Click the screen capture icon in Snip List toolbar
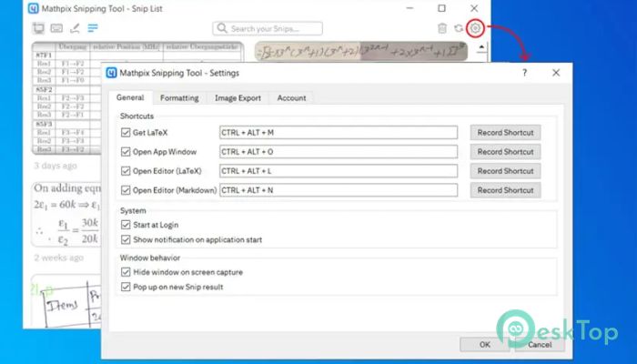Viewport: 637px width, 364px height. (38, 28)
